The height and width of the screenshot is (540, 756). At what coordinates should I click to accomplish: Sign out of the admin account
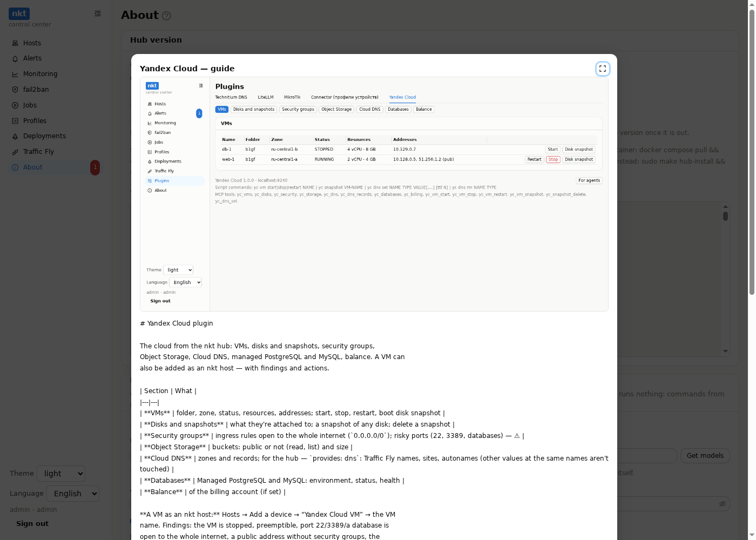point(32,523)
